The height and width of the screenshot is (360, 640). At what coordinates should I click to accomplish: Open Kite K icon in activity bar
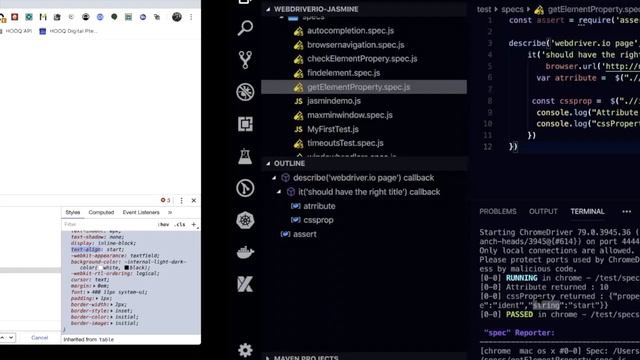click(245, 284)
